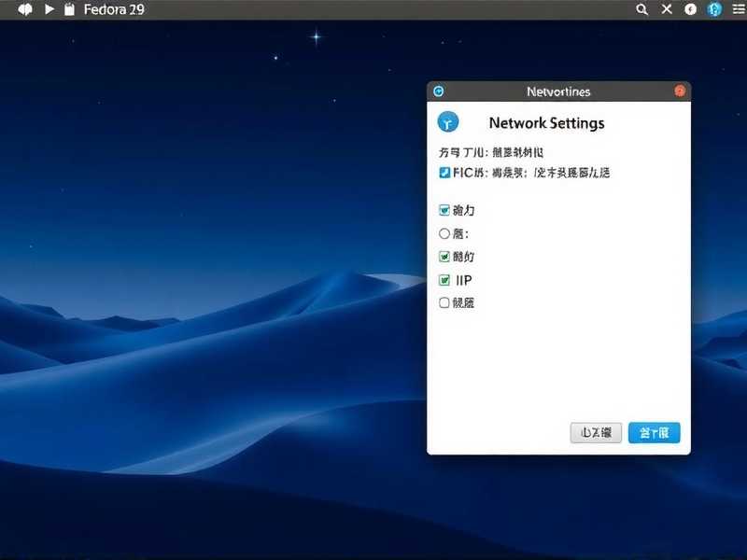Click the back arrow in the dialog titlebar
This screenshot has width=747, height=560.
(x=439, y=91)
